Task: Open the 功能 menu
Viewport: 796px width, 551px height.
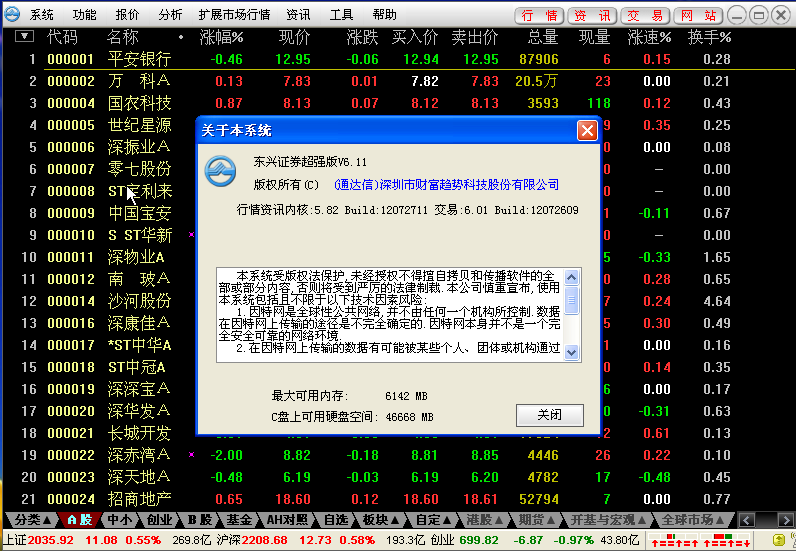Action: click(x=84, y=15)
